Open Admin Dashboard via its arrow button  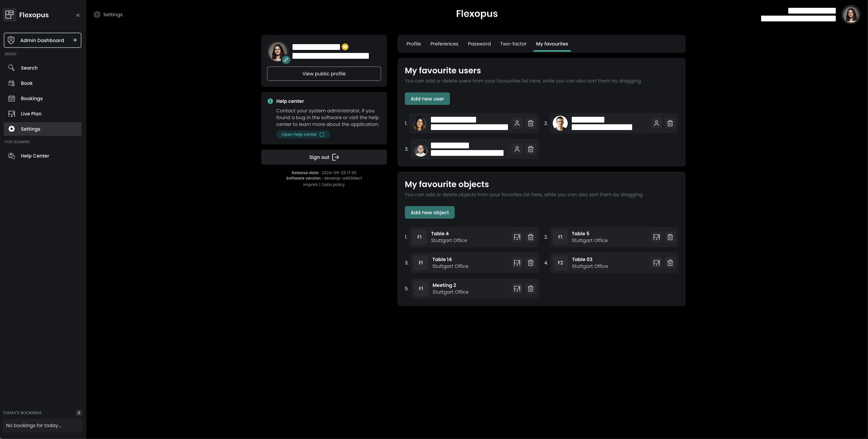click(x=75, y=40)
